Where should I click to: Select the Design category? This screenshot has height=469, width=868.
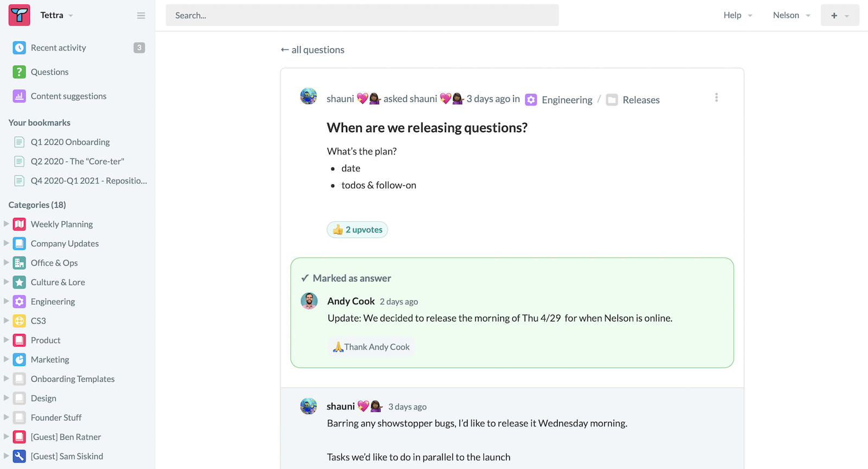tap(43, 398)
